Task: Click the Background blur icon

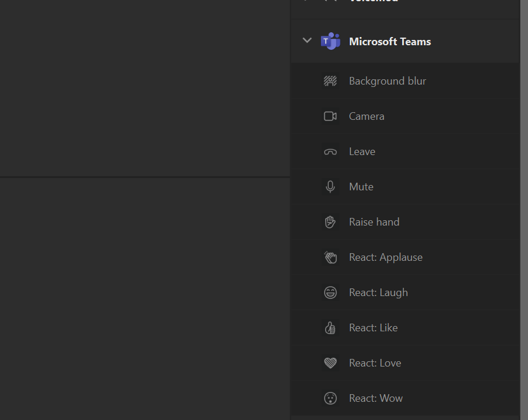Action: pyautogui.click(x=330, y=81)
